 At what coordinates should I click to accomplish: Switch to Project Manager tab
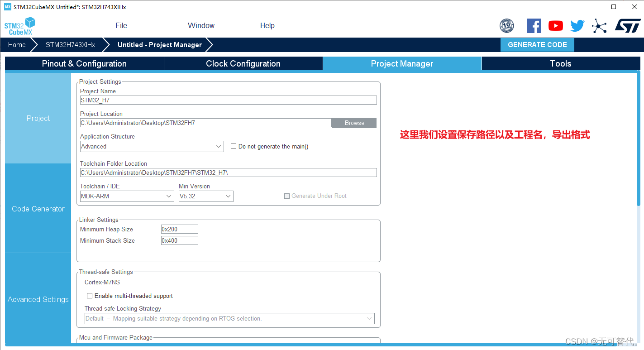point(402,64)
